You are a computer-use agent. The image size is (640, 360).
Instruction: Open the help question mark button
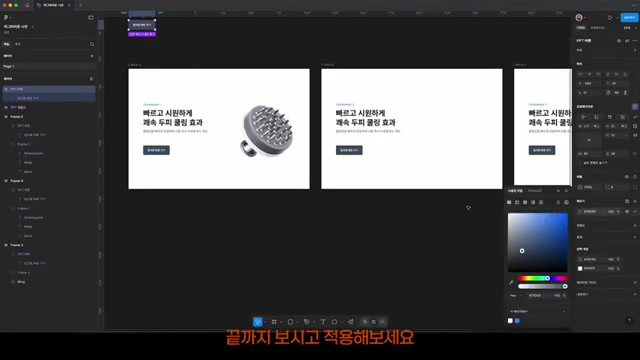click(629, 320)
